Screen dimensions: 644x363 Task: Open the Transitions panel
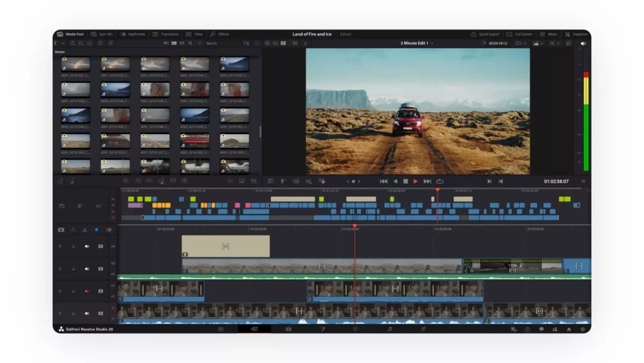tap(167, 34)
